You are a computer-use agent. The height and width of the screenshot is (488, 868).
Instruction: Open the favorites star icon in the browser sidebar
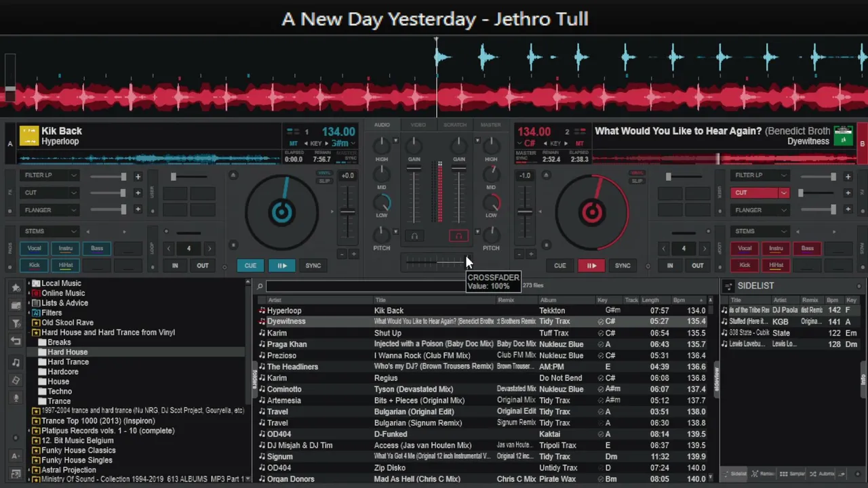(16, 288)
